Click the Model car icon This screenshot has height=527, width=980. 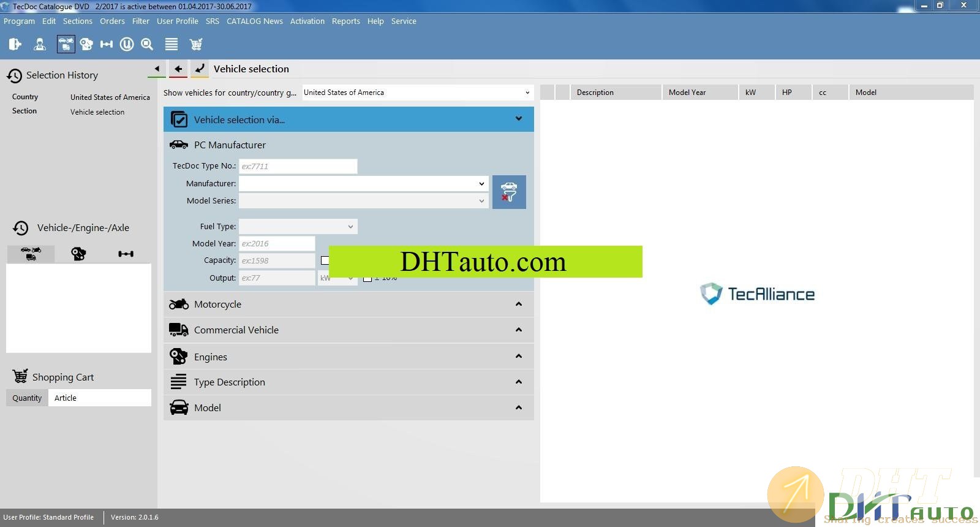point(179,408)
